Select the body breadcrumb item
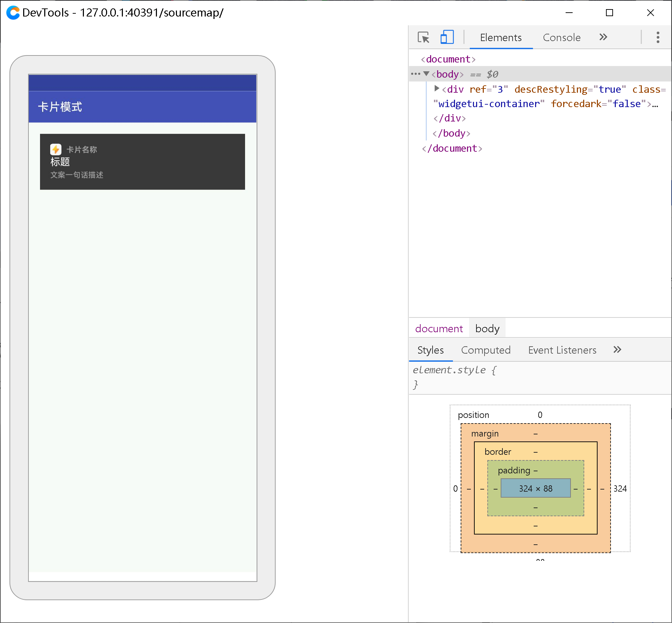Image resolution: width=672 pixels, height=623 pixels. point(487,328)
